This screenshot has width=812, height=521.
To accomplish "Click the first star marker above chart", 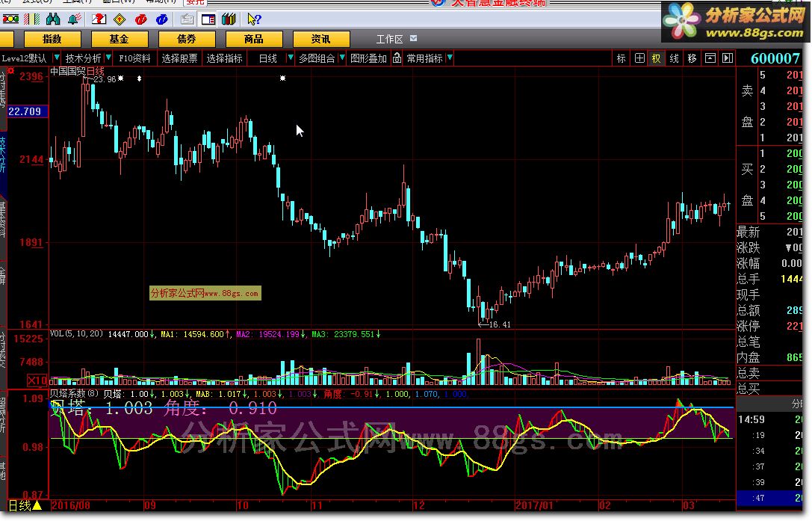I will [121, 78].
